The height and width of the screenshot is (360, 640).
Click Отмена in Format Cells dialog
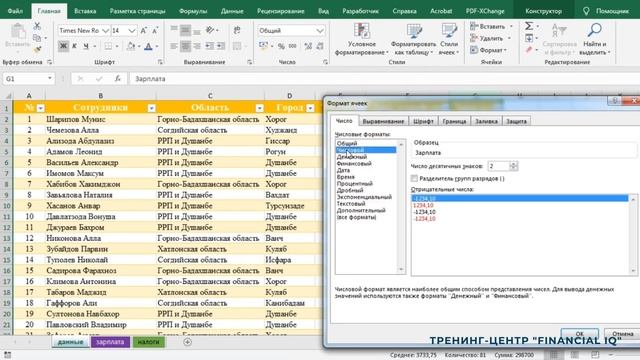622,333
